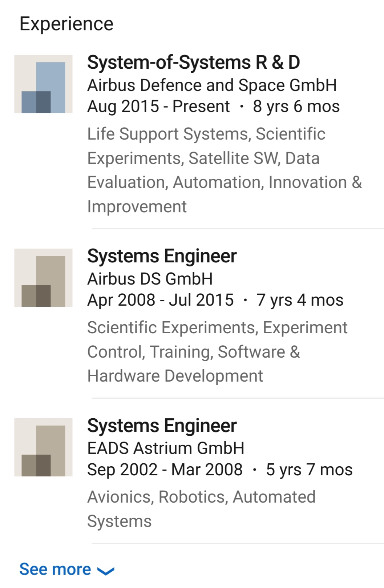Open the System-of-Systems R & D position

pos(193,62)
